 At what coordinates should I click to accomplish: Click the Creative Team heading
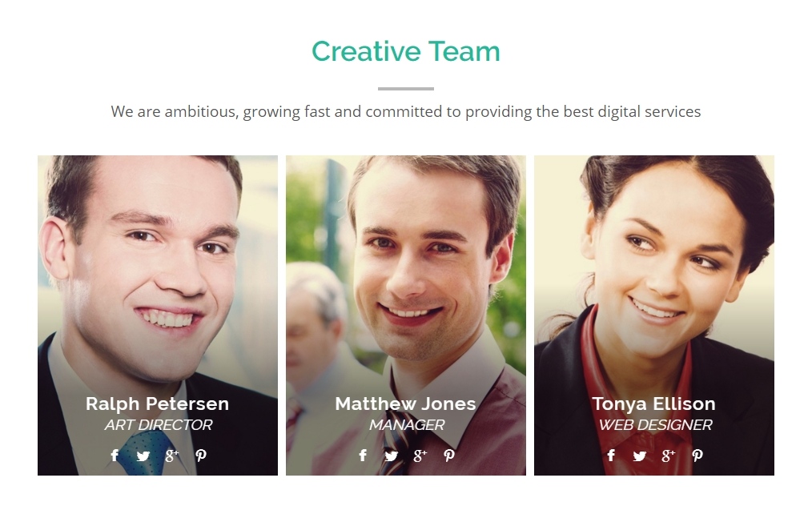click(x=405, y=52)
